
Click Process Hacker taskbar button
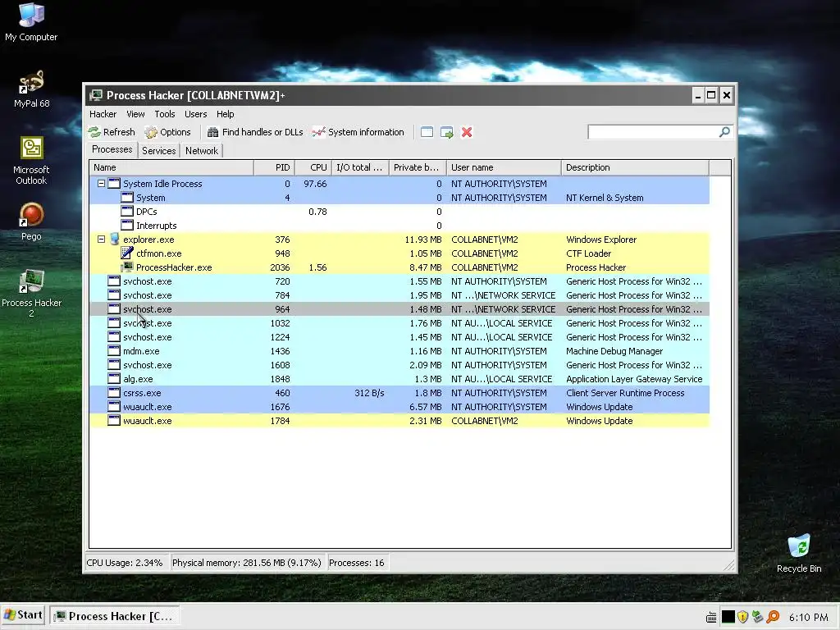pyautogui.click(x=114, y=616)
